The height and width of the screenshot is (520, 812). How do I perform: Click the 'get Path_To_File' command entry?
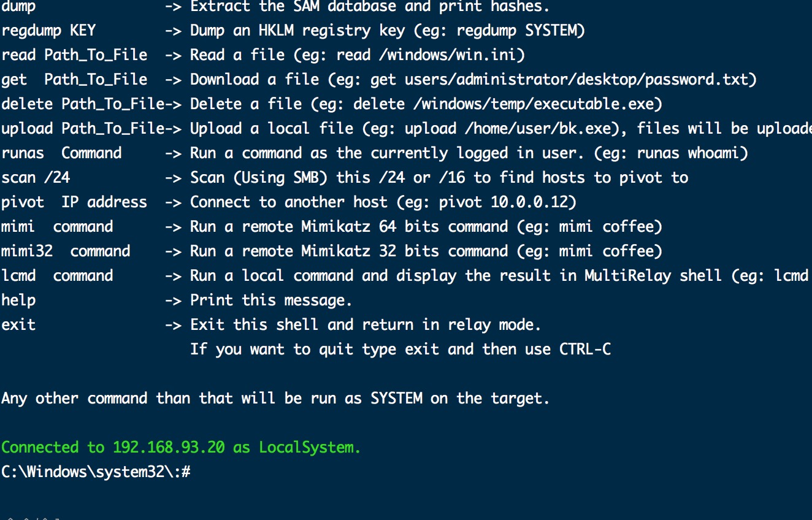(x=74, y=80)
